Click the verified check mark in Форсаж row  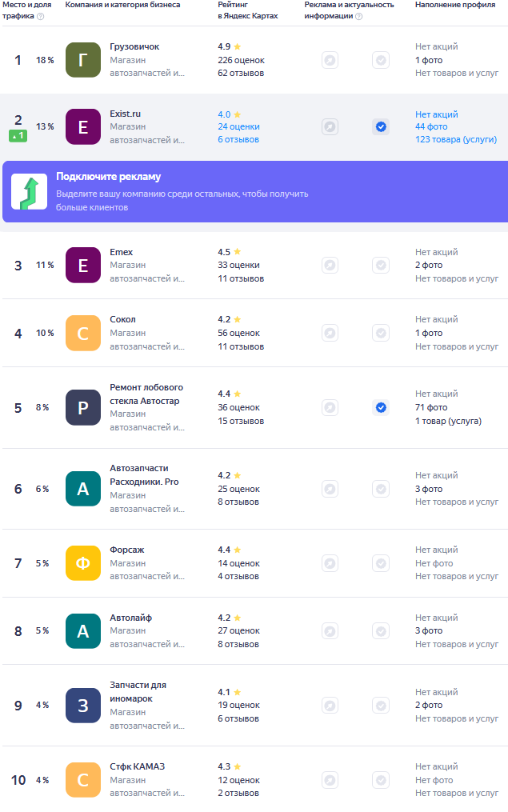(381, 563)
